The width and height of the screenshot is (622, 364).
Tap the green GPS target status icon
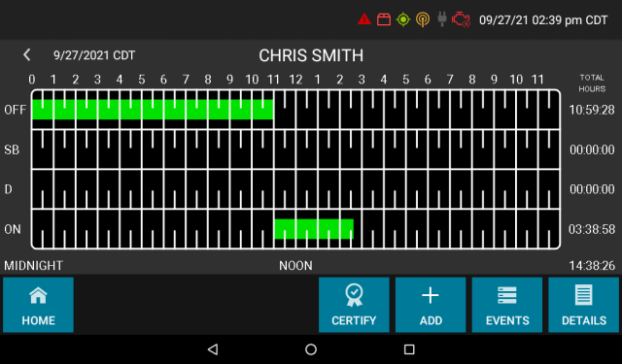403,19
